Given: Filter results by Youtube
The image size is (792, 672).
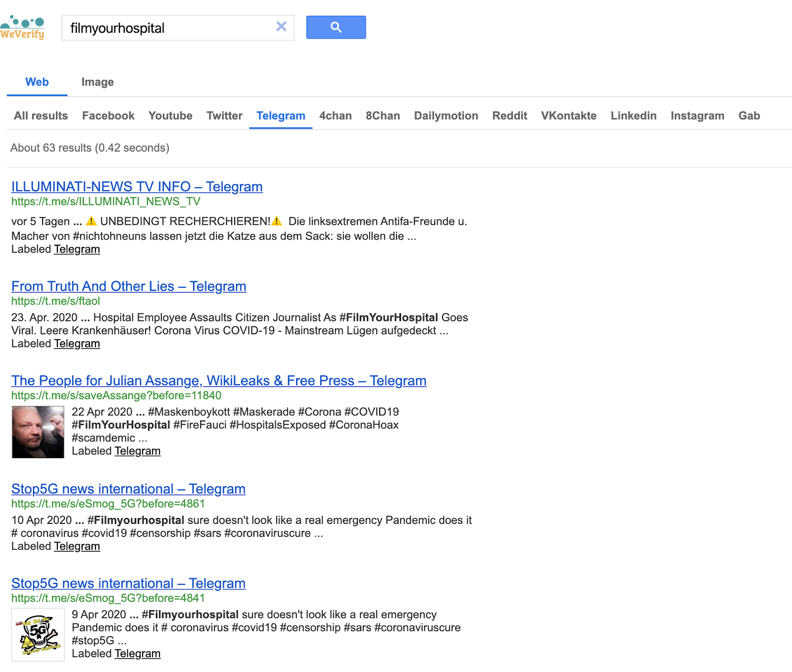Looking at the screenshot, I should (x=170, y=116).
